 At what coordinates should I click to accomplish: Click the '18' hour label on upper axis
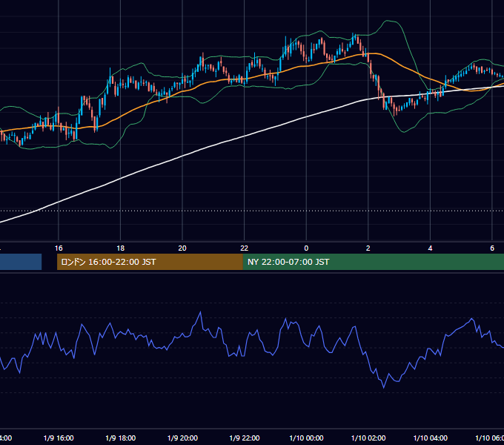click(x=121, y=248)
